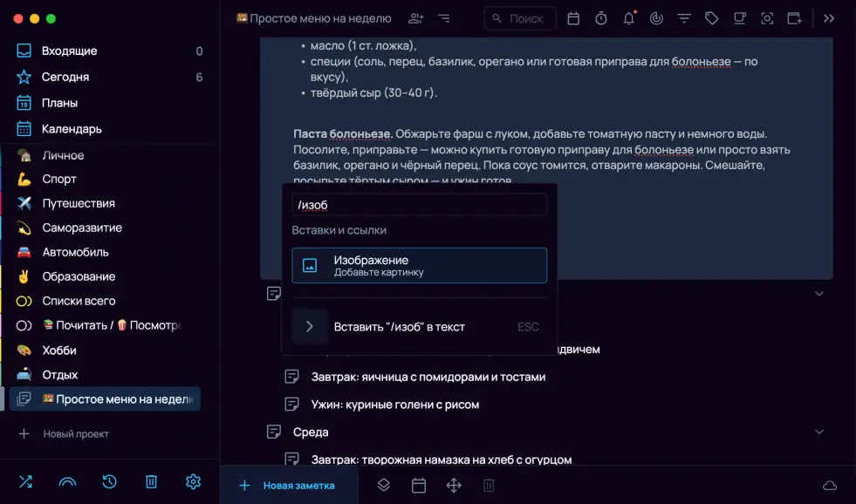
Task: Open the notifications bell in top toolbar
Action: [628, 18]
